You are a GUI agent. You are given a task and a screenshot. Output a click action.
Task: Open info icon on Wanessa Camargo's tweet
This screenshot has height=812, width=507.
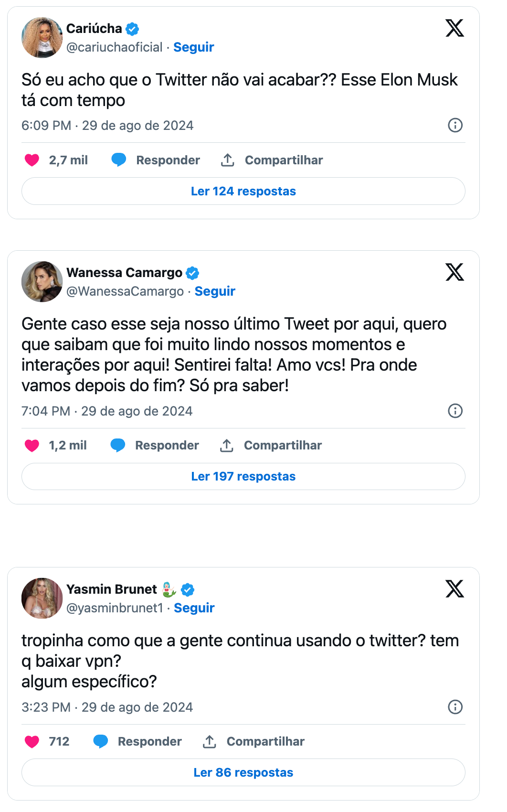455,411
